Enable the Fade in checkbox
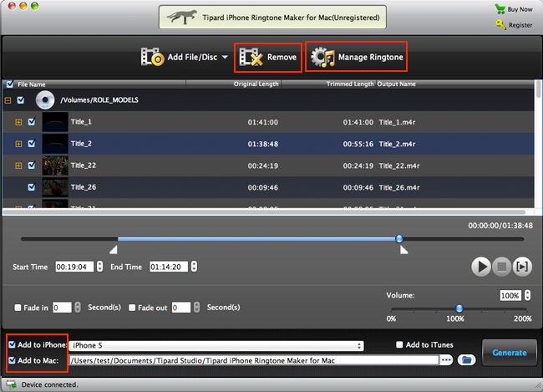 click(18, 308)
